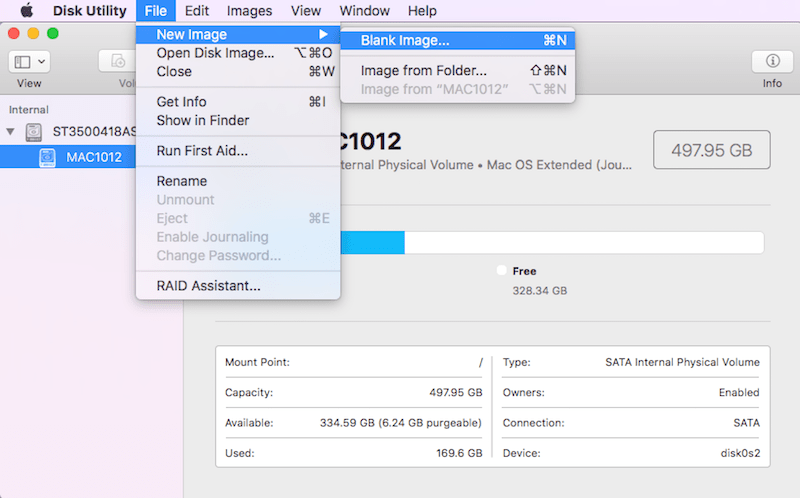Click the Info toolbar icon
The image size is (800, 498).
(772, 61)
